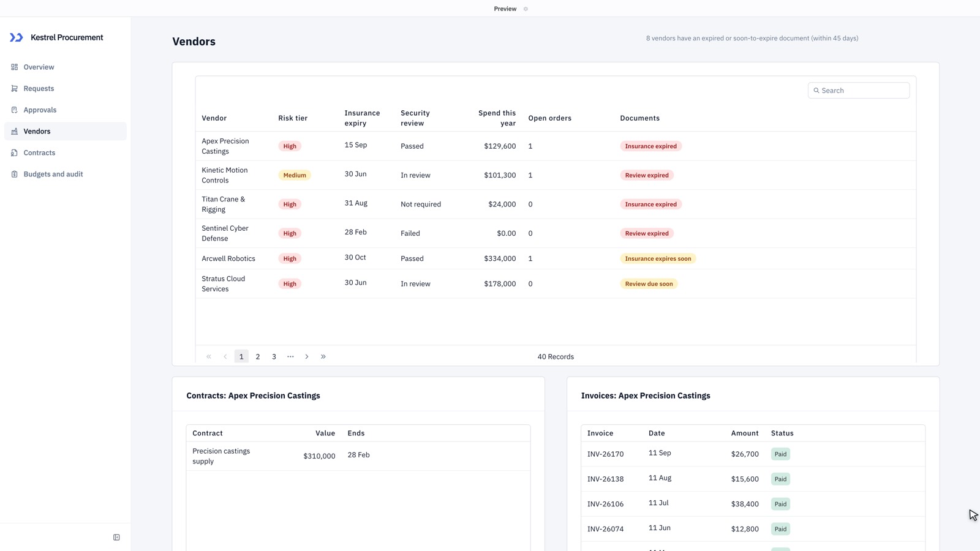Sort by the Risk tier column header
Image resolution: width=980 pixels, height=551 pixels.
pos(293,118)
